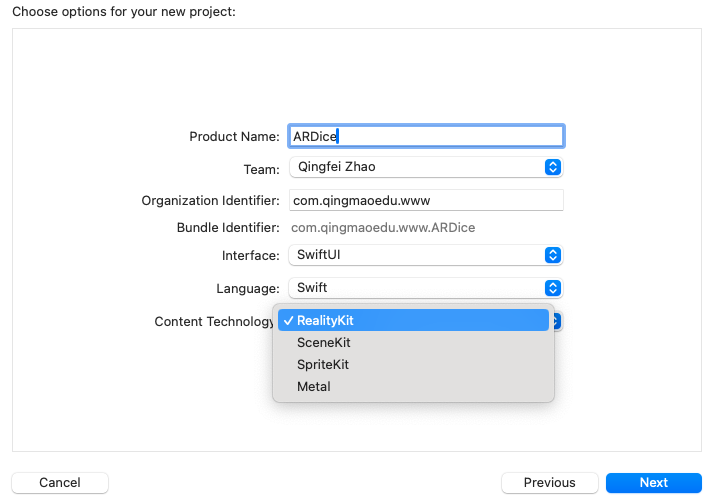
Task: Pick SpriteKit as the content technology
Action: [323, 365]
